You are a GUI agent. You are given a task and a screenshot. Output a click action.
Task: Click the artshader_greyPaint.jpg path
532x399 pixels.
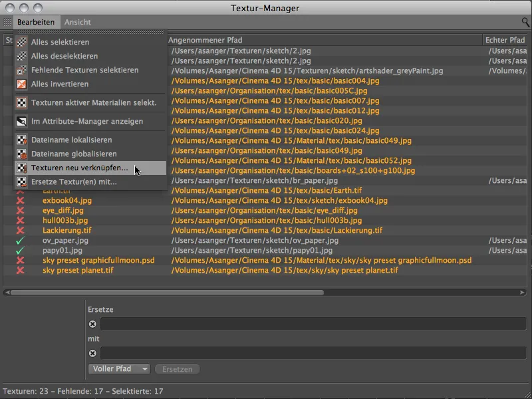(x=307, y=71)
